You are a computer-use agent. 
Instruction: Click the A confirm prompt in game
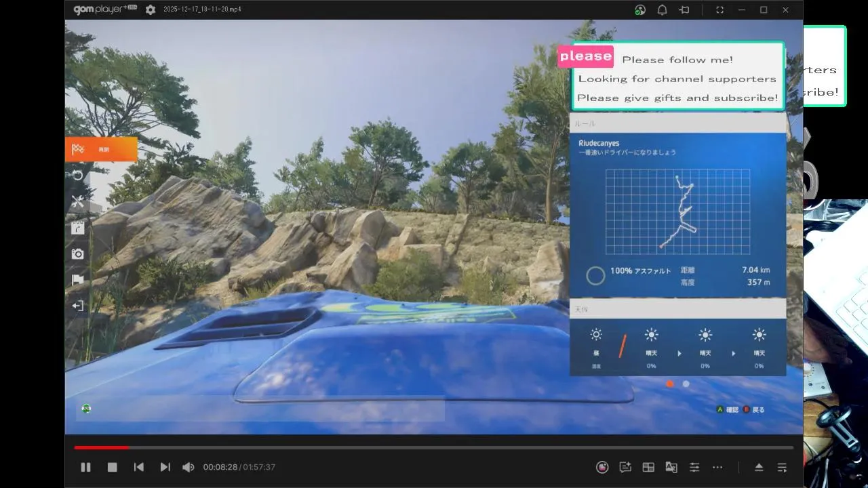tap(728, 409)
